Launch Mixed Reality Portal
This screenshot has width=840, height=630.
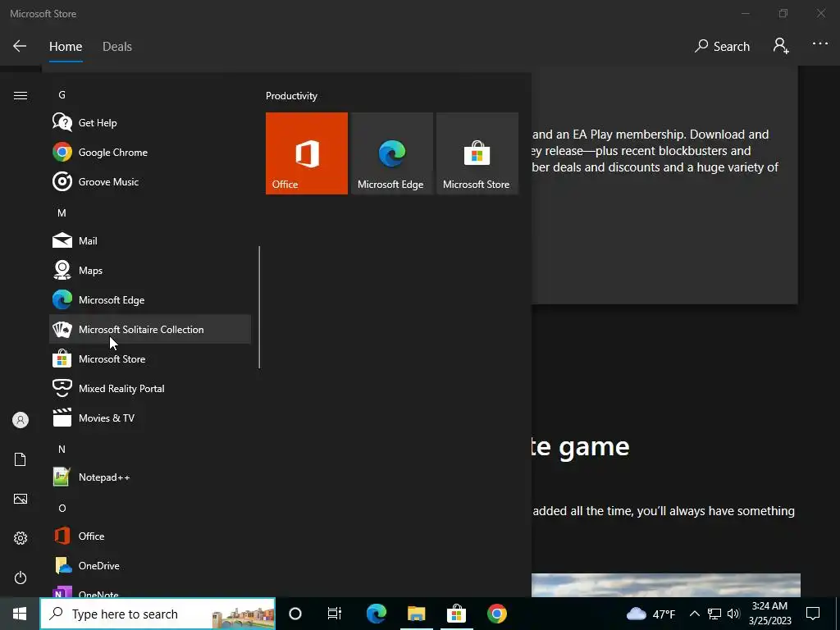click(150, 388)
